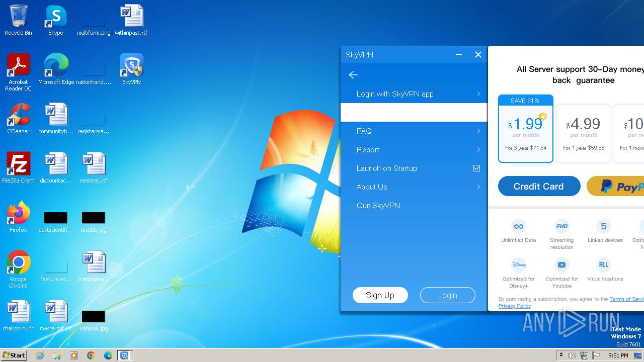Image resolution: width=644 pixels, height=362 pixels.
Task: Open the Skype desktop shortcut
Action: pyautogui.click(x=56, y=20)
